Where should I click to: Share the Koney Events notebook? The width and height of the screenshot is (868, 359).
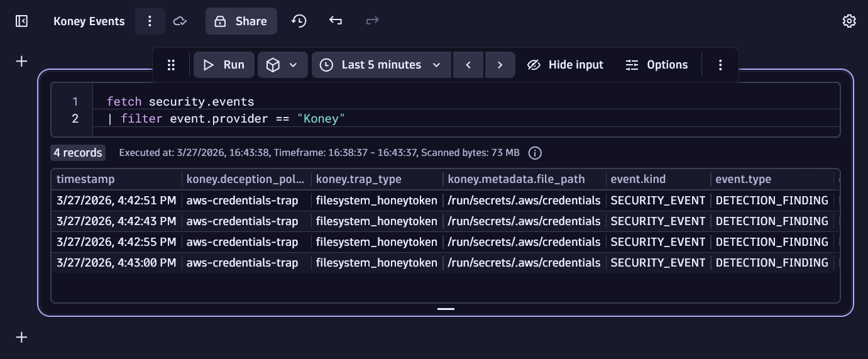(x=241, y=21)
